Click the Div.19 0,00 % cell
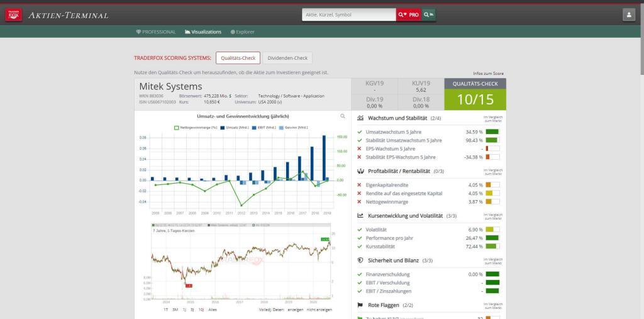 coord(374,103)
